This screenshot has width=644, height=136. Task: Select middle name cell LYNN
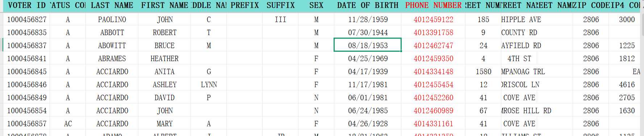tap(209, 85)
